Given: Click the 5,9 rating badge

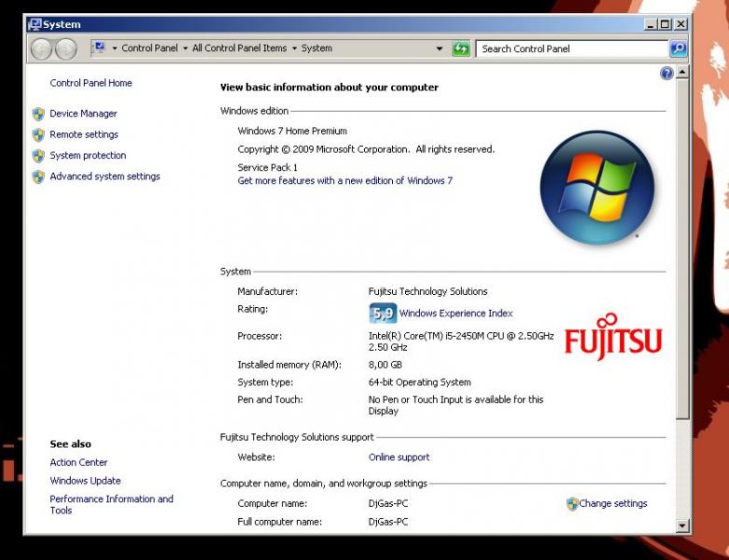Looking at the screenshot, I should (383, 314).
